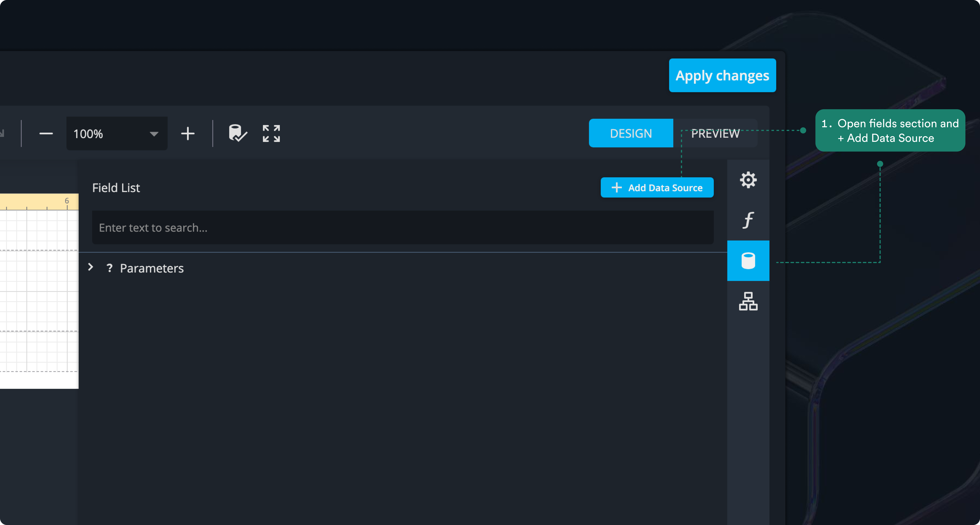Click the Apply changes button
The width and height of the screenshot is (980, 525).
pyautogui.click(x=722, y=75)
